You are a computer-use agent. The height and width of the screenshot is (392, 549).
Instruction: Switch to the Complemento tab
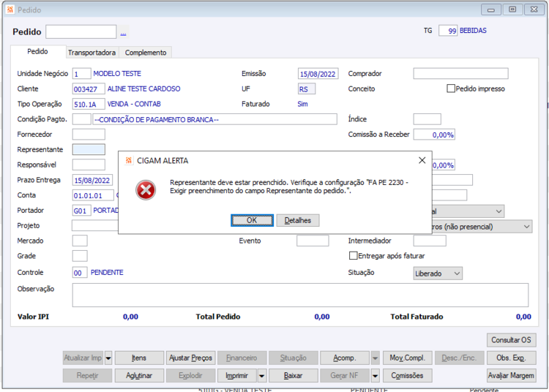146,53
